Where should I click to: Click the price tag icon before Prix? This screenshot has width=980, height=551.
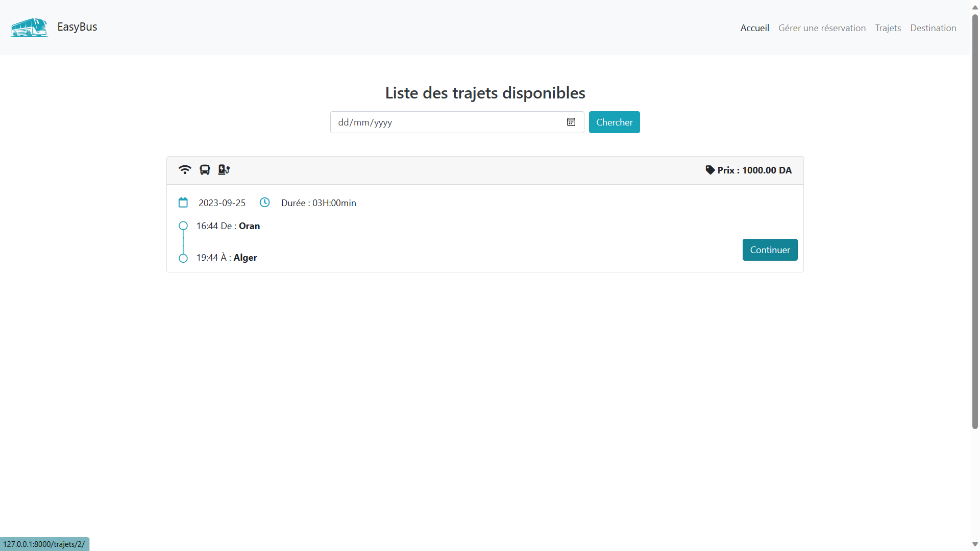tap(710, 170)
